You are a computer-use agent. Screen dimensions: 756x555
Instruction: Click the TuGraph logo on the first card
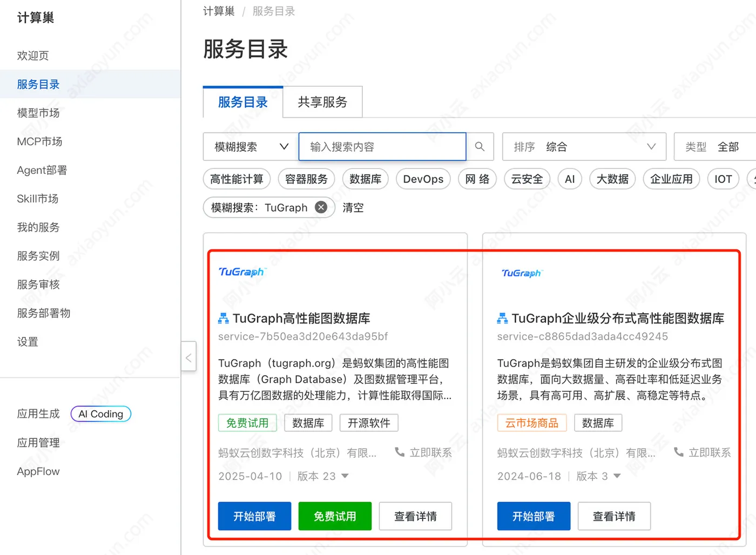coord(242,272)
